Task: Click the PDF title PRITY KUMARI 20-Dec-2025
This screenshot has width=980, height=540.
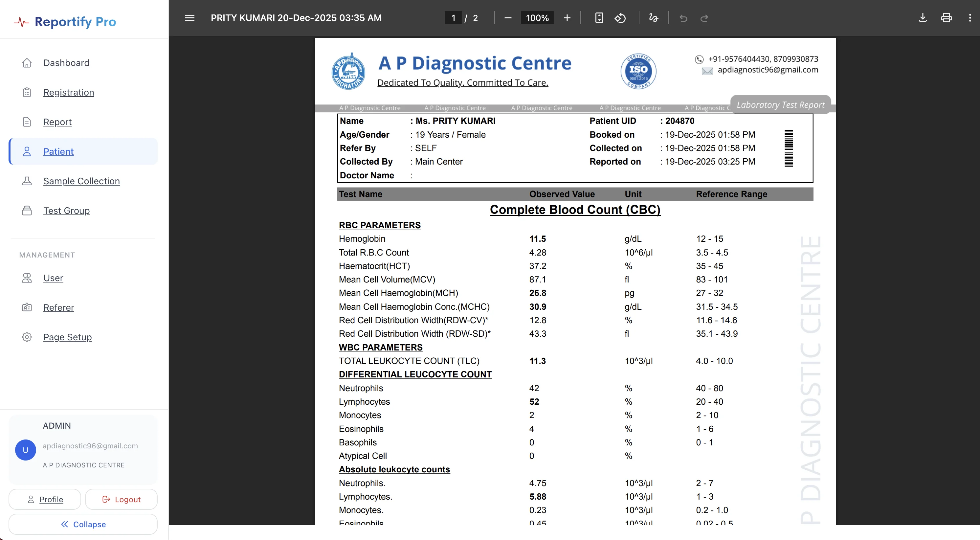Action: (x=296, y=18)
